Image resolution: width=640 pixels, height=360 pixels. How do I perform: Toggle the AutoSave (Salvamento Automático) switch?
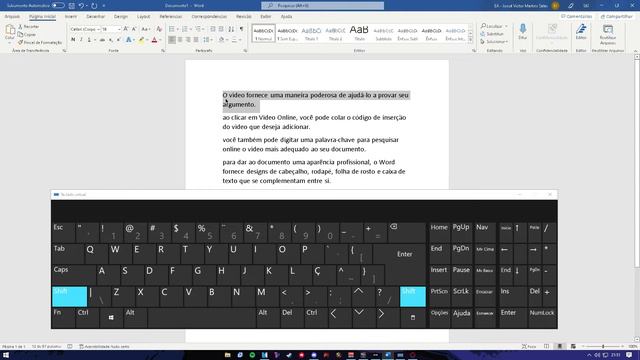click(58, 6)
